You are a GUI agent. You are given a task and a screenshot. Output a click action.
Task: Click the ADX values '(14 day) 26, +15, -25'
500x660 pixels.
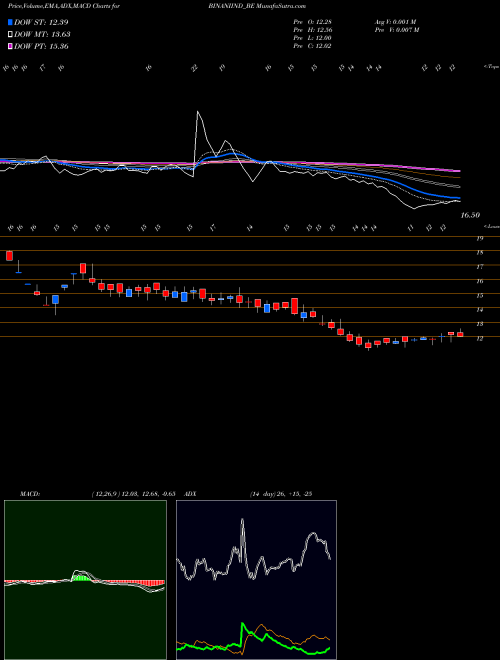(280, 494)
